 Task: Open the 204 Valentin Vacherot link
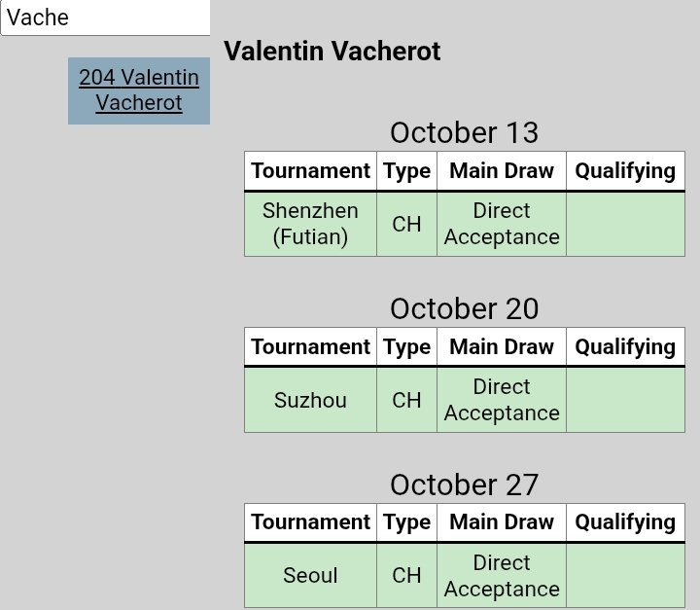139,90
